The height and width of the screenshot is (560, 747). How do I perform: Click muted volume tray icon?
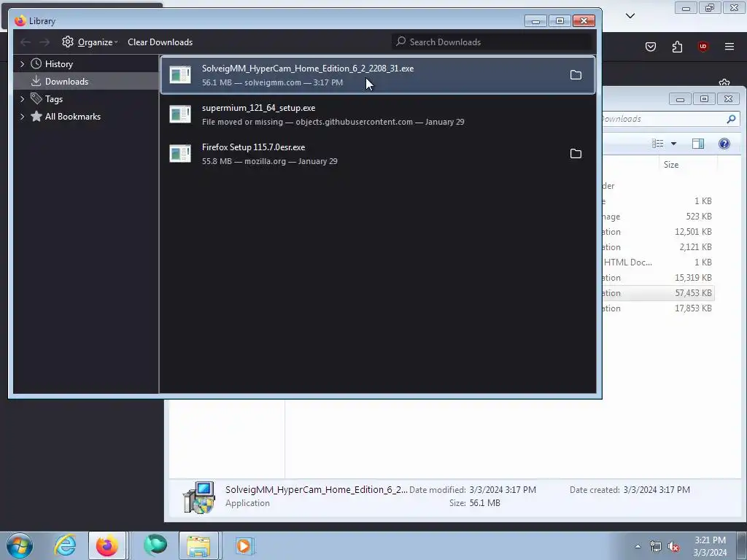673,547
